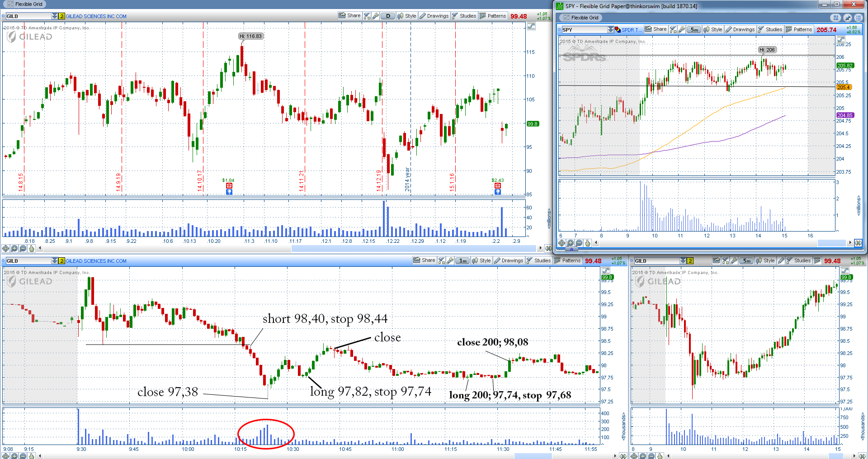Expand the SPY symbol dropdown arrow
This screenshot has width=868, height=459.
[611, 30]
